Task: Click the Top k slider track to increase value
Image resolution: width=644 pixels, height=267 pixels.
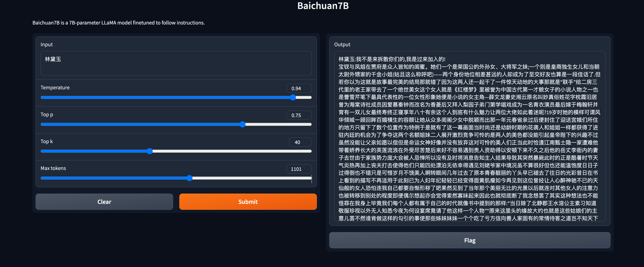Action: pyautogui.click(x=225, y=151)
